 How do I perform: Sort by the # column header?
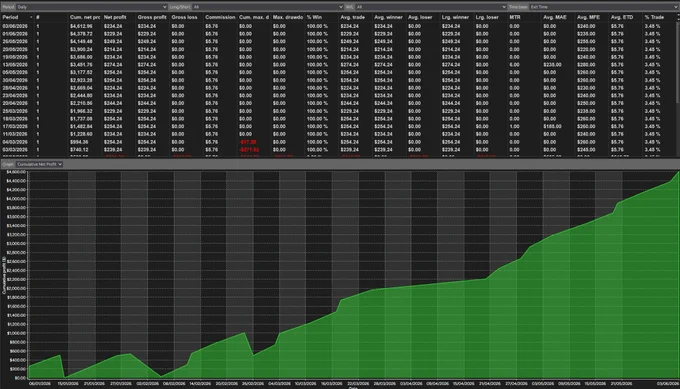51,17
